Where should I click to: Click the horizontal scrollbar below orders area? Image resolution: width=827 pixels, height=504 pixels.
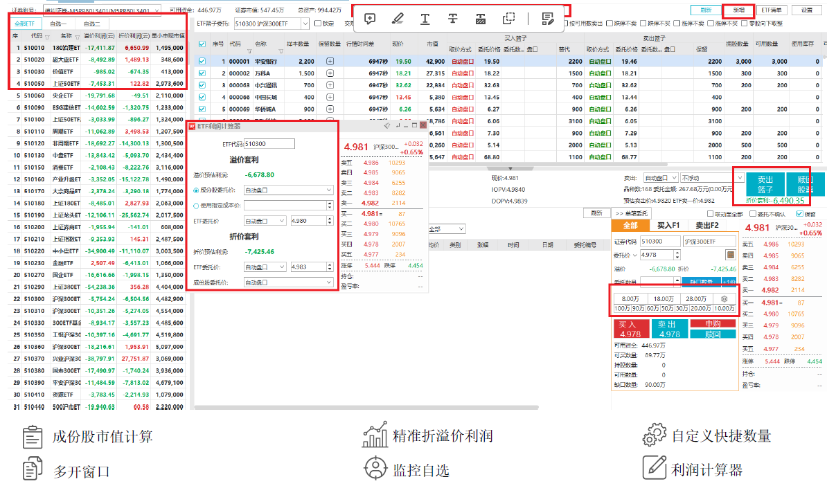coord(366,408)
